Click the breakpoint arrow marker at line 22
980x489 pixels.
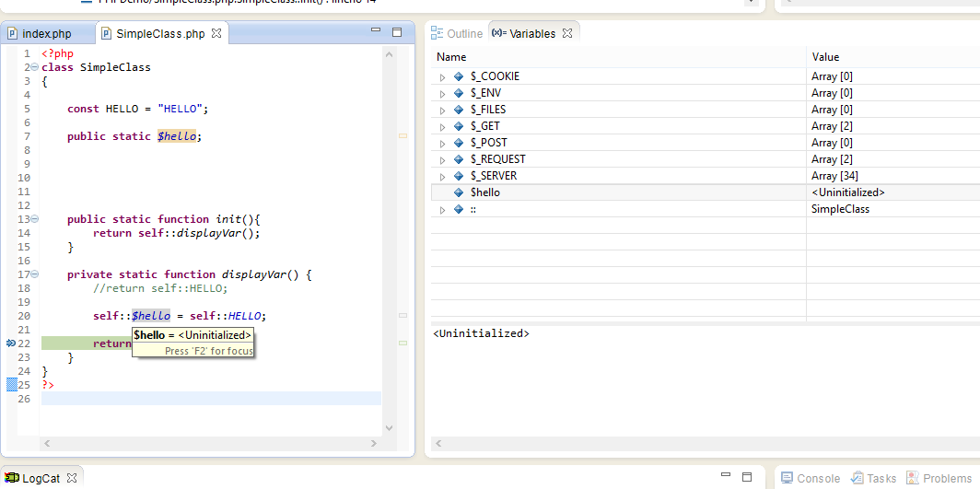pyautogui.click(x=11, y=343)
